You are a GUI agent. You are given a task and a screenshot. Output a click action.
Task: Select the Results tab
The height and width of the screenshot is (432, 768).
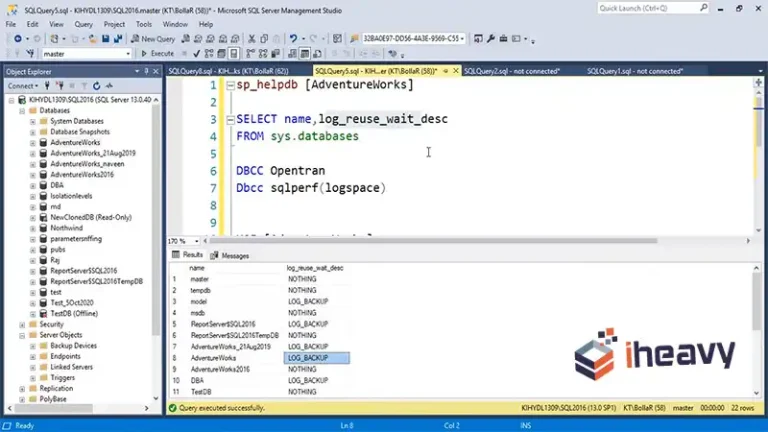(x=188, y=255)
